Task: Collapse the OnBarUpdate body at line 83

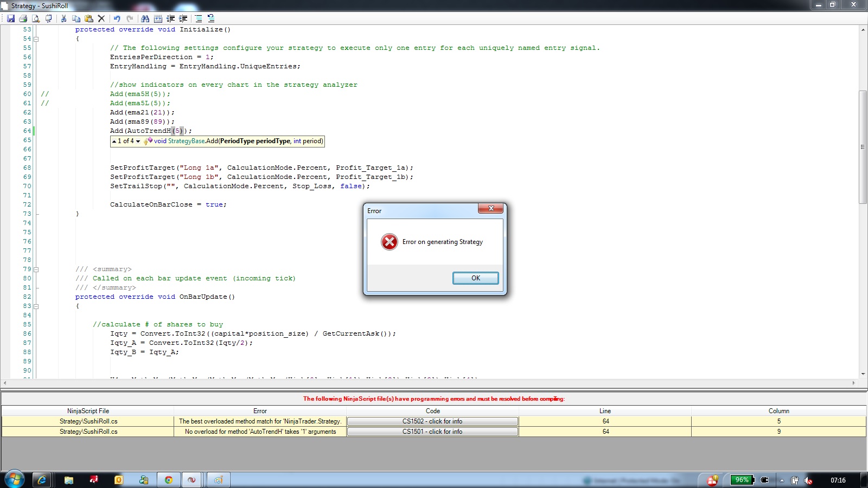Action: coord(36,306)
